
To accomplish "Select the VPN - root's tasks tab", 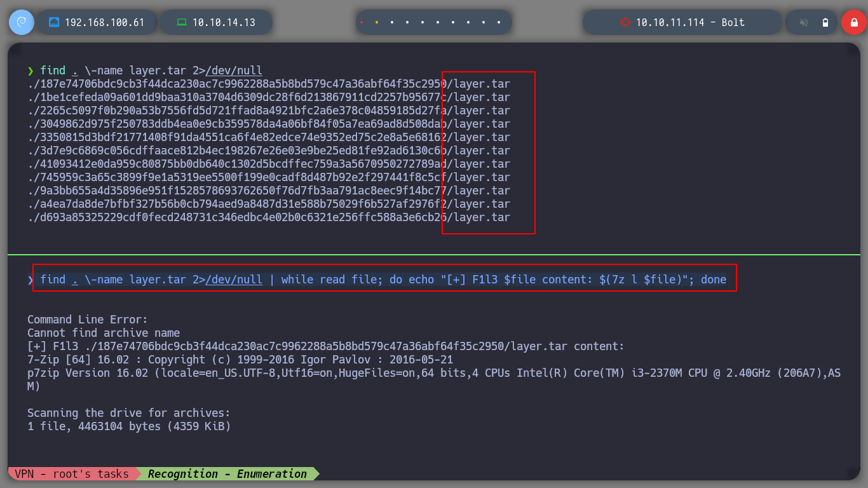I will (72, 474).
